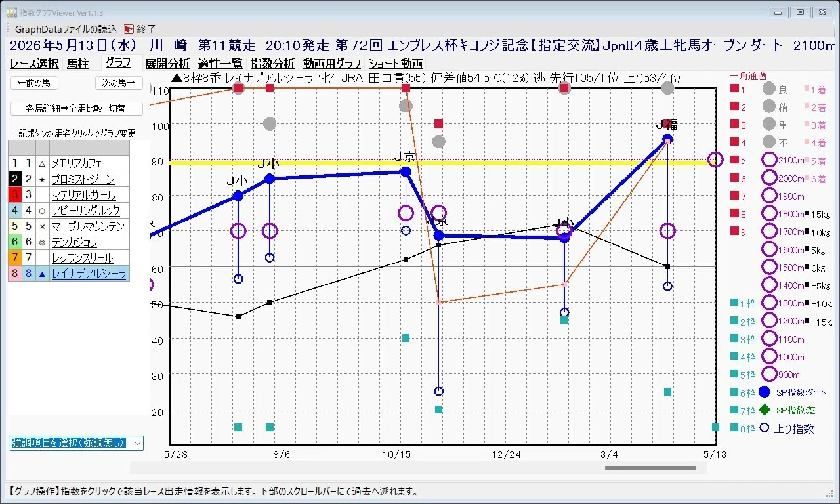Click the blue SP index point labeled J福
Viewport: 840px width, 504px height.
pyautogui.click(x=667, y=139)
